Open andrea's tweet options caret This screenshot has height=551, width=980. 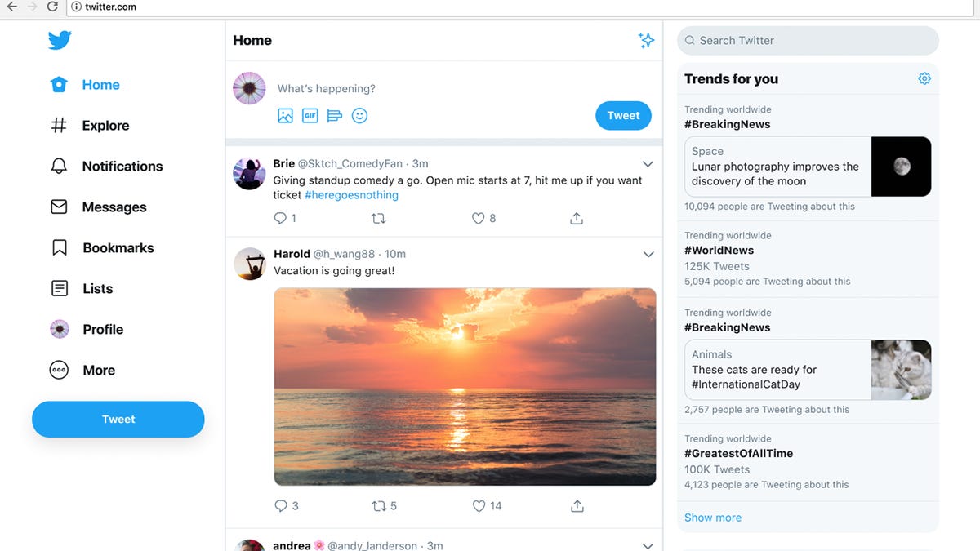tap(648, 545)
